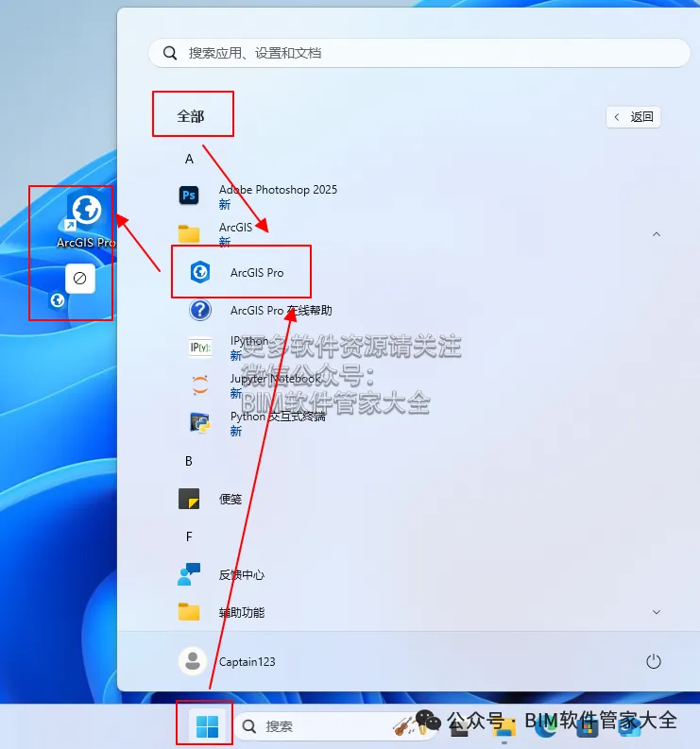Click the power button icon
Screen dimensions: 700x749
pos(653,661)
